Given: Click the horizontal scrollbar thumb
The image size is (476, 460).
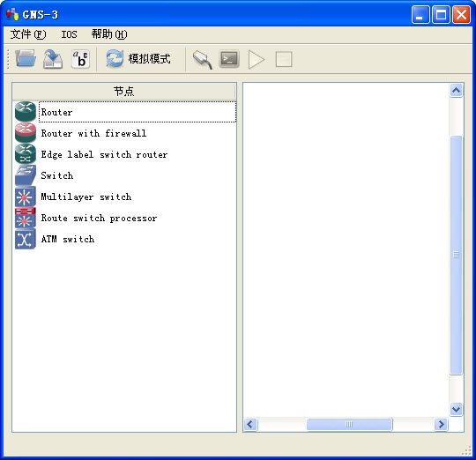Looking at the screenshot, I should point(349,424).
